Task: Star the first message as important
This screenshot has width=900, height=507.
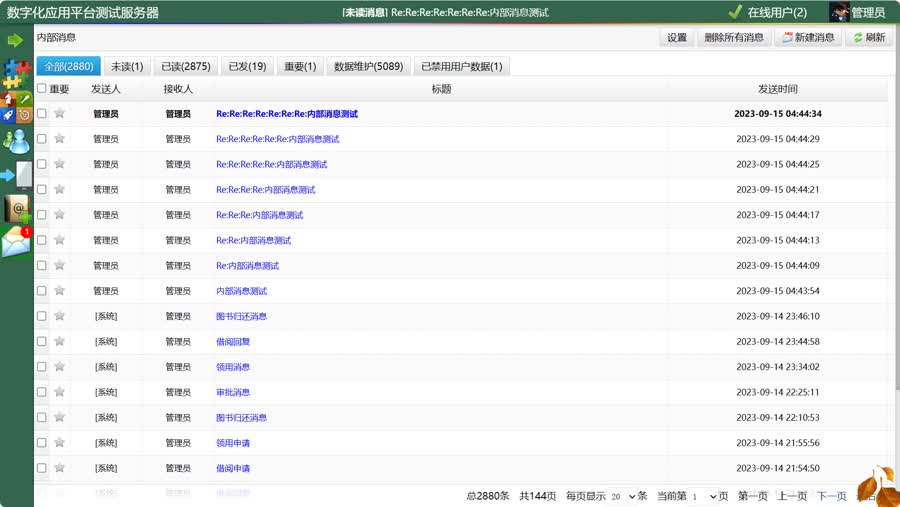Action: click(59, 114)
